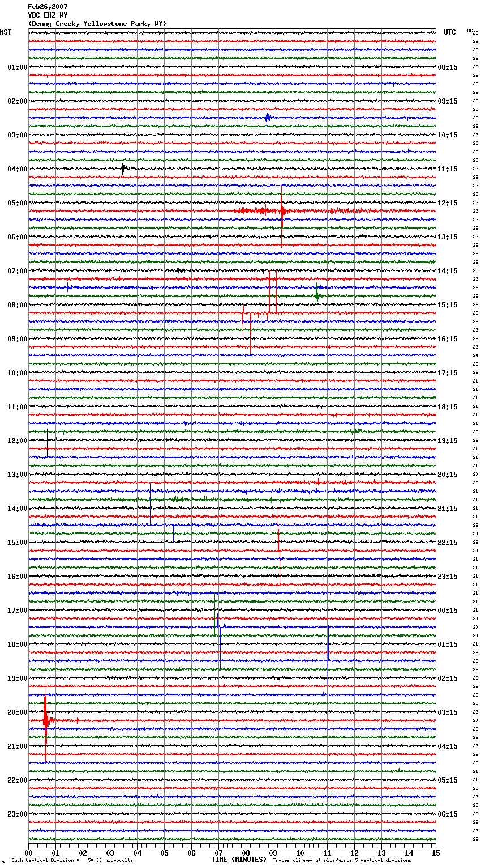Image resolution: width=481 pixels, height=868 pixels.
Task: Click the green spike near minute 10.5 after 07:00
Action: tap(317, 293)
